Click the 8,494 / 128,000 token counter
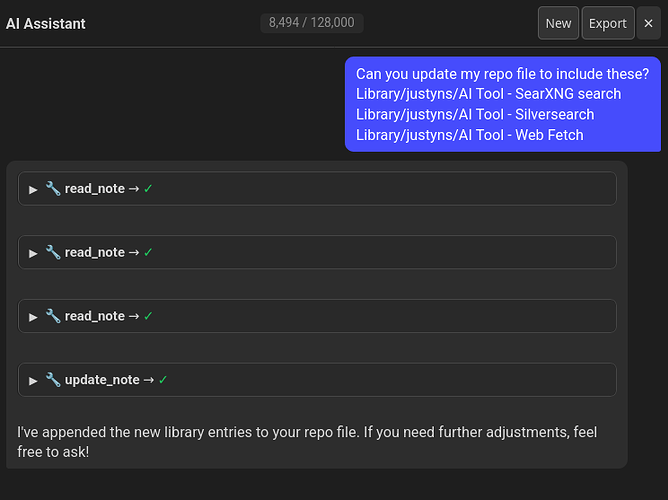This screenshot has height=500, width=668. tap(311, 22)
